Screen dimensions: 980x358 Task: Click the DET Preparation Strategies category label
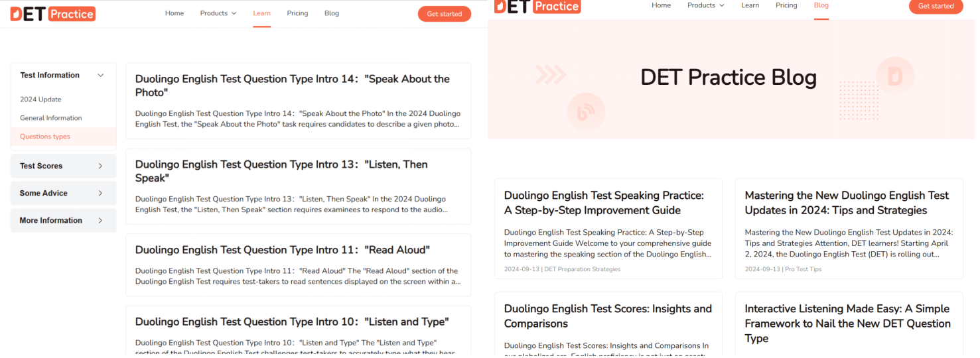pyautogui.click(x=582, y=269)
